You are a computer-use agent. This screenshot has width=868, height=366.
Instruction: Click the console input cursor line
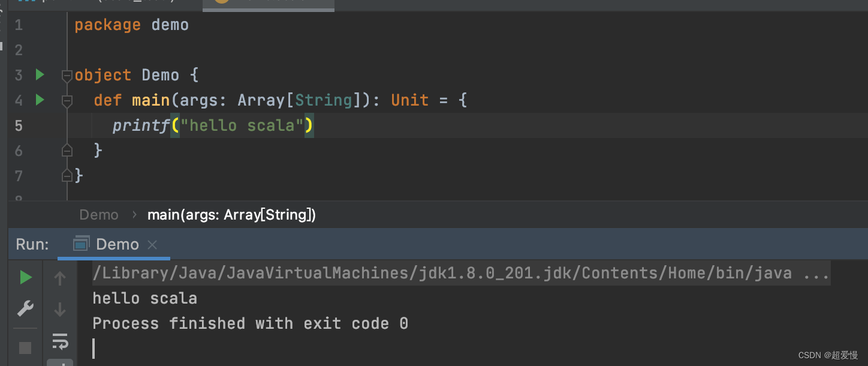[x=94, y=349]
